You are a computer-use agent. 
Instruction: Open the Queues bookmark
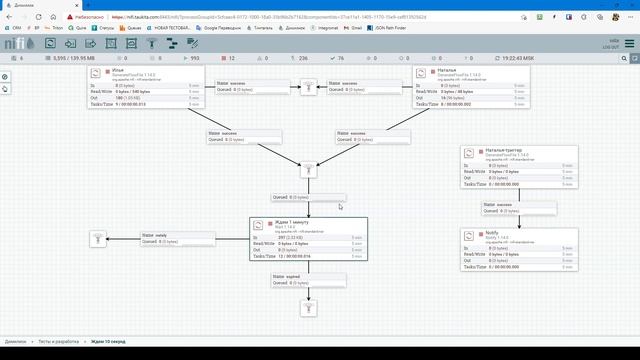(131, 28)
